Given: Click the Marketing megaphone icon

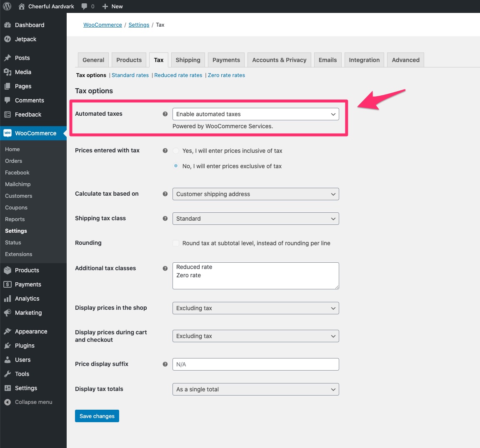Looking at the screenshot, I should (x=7, y=313).
